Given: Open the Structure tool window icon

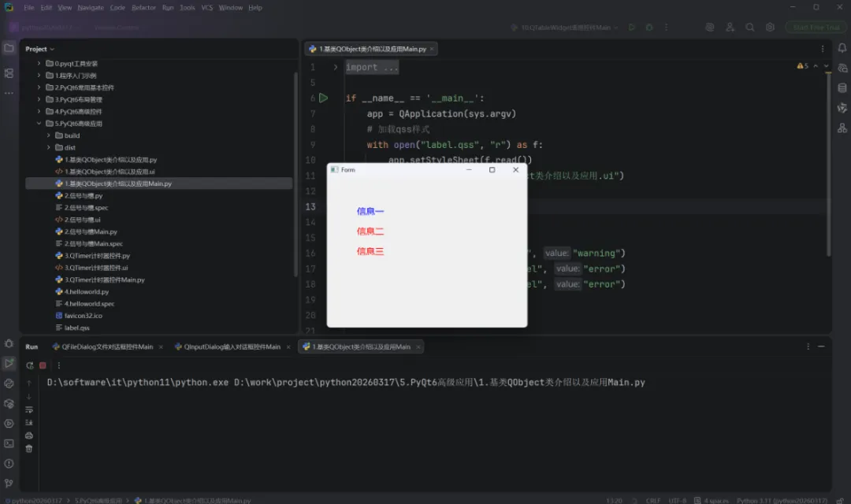Looking at the screenshot, I should 9,73.
